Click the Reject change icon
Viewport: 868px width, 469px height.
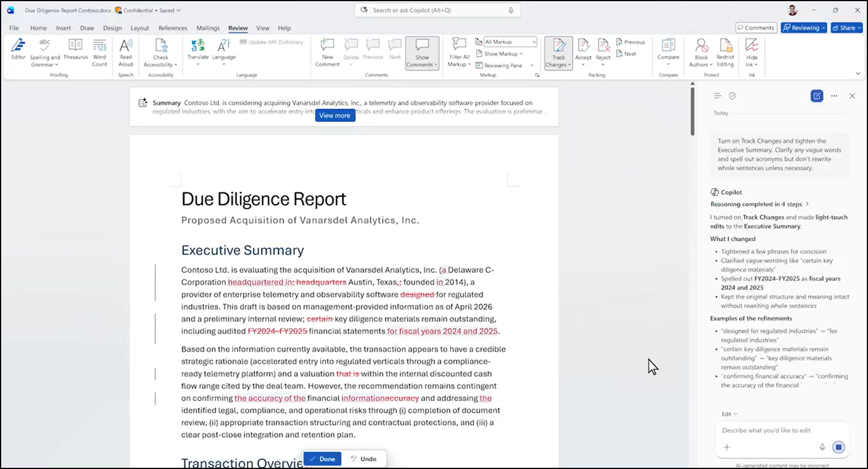pos(604,46)
